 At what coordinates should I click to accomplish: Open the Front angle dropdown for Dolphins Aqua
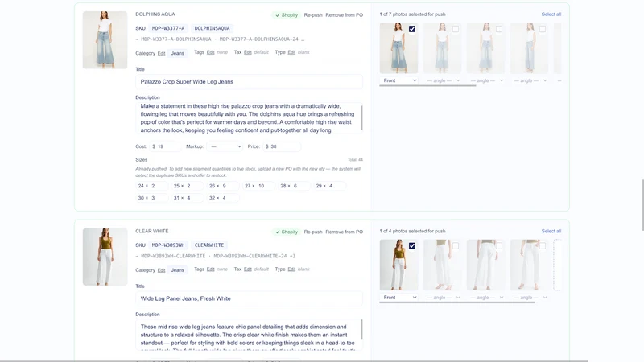click(398, 80)
